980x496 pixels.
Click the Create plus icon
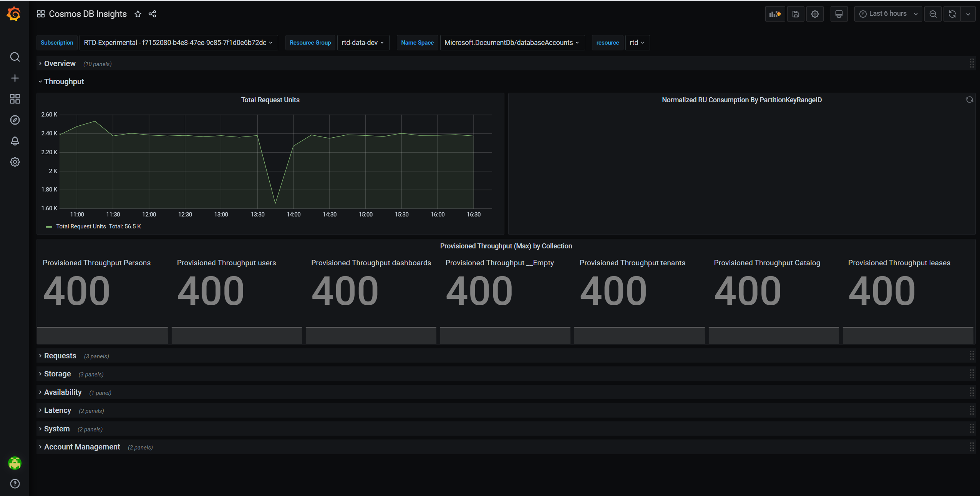(x=15, y=78)
